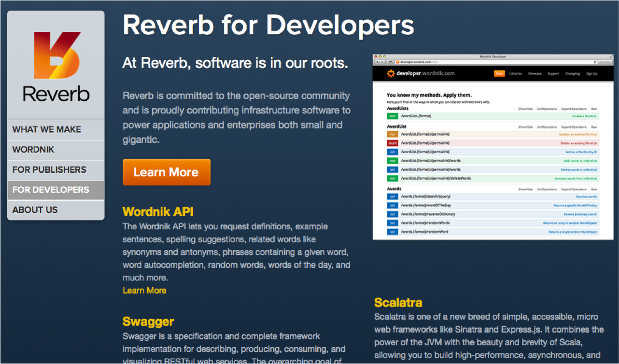Follow the Learn More link under Wordnik API
Image resolution: width=619 pixels, height=364 pixels.
[144, 291]
